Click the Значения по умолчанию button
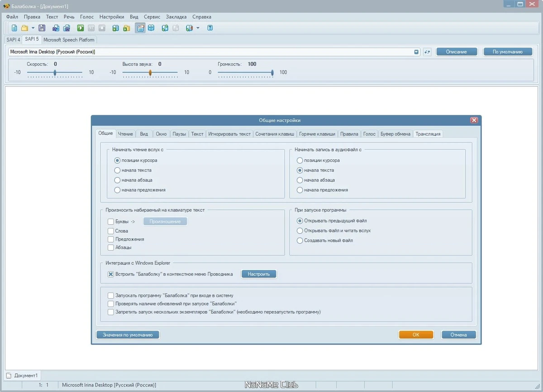 click(x=128, y=335)
